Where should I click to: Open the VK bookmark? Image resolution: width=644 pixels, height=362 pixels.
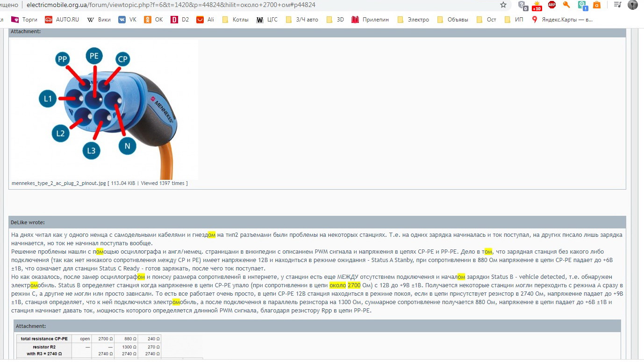click(128, 20)
